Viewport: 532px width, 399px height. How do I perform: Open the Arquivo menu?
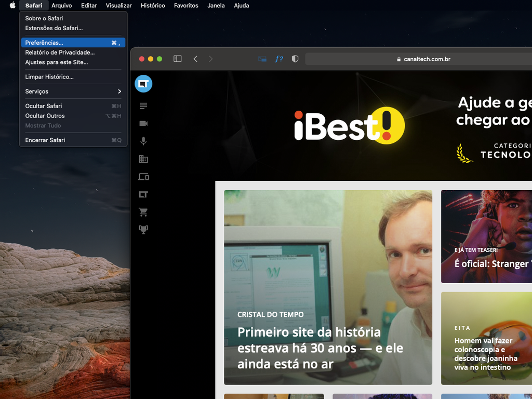point(62,5)
